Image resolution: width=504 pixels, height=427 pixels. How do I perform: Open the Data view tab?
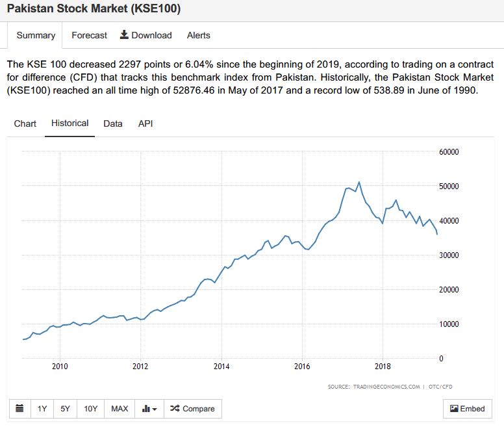(x=113, y=123)
